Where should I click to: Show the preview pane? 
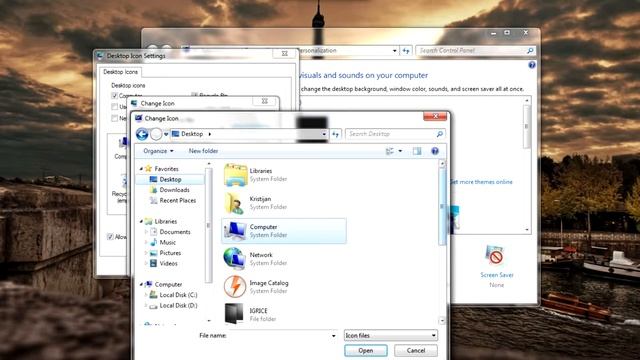[x=417, y=151]
